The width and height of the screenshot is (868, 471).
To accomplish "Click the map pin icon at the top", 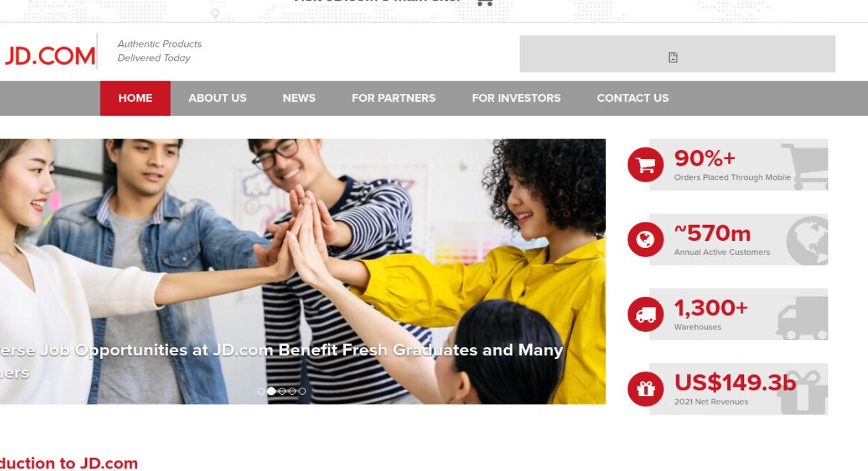I will click(x=215, y=13).
